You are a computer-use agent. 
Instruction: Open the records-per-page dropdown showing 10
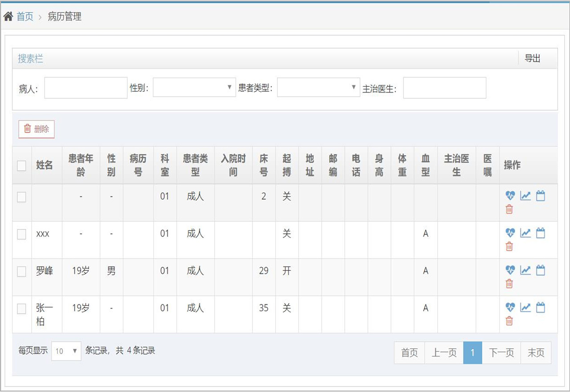click(66, 351)
